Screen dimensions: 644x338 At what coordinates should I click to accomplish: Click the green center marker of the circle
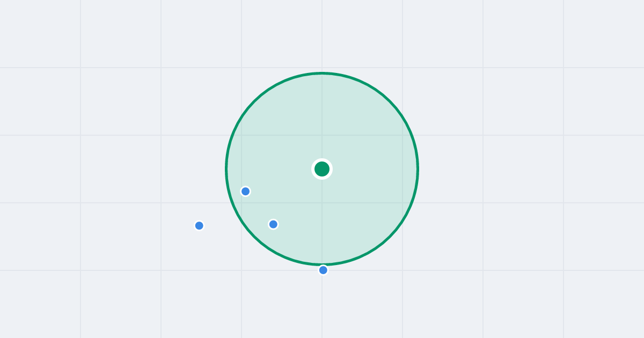[322, 169]
